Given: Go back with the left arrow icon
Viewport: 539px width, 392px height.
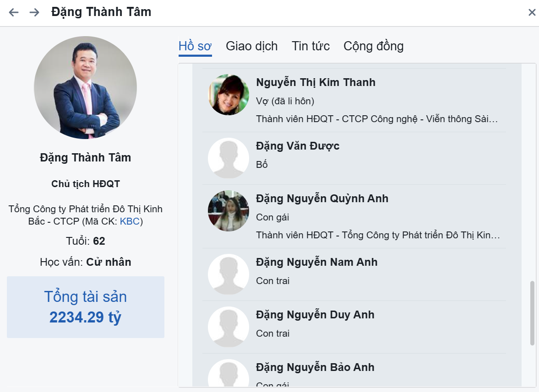Looking at the screenshot, I should click(14, 12).
